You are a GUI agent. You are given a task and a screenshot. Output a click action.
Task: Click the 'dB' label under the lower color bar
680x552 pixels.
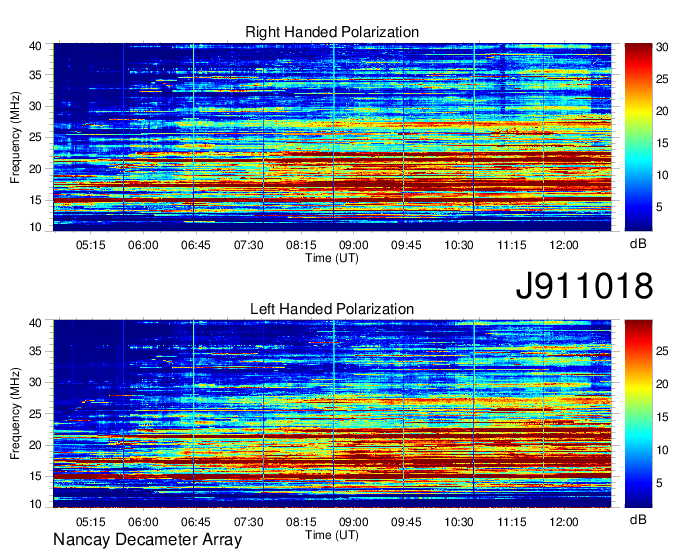[x=638, y=519]
